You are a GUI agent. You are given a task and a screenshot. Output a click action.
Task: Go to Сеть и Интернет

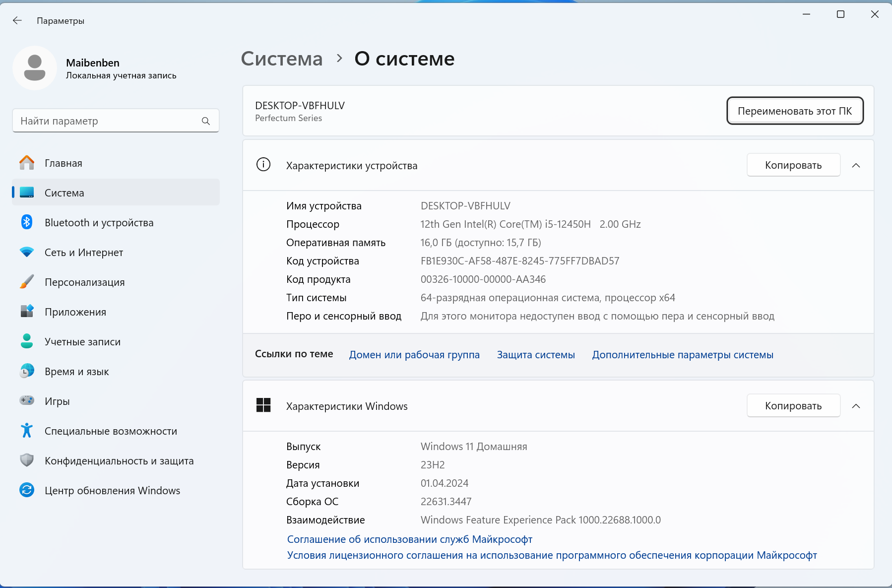116,252
